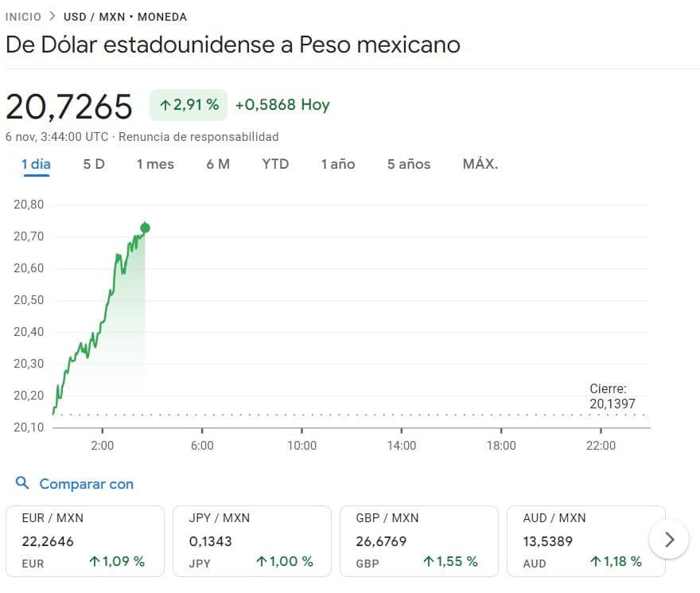Open Renuncia de responsabilidad link
Screen dimensions: 700x593
point(199,137)
